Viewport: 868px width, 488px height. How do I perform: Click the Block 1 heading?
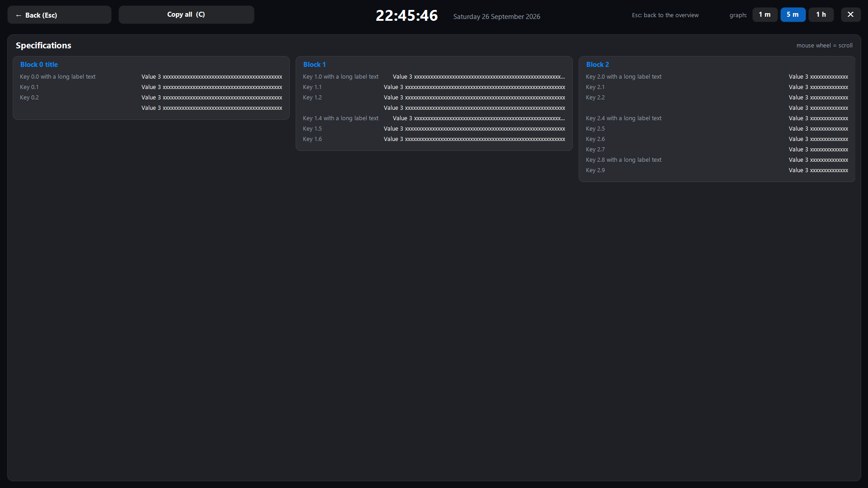point(314,65)
